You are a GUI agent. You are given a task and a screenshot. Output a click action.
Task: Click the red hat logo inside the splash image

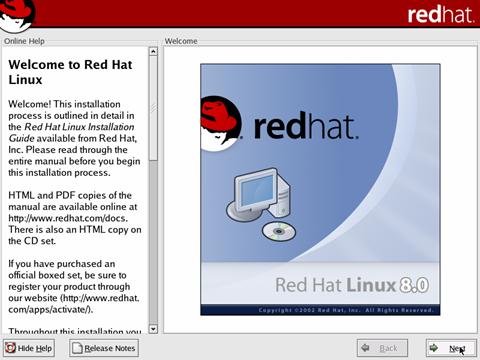click(221, 123)
